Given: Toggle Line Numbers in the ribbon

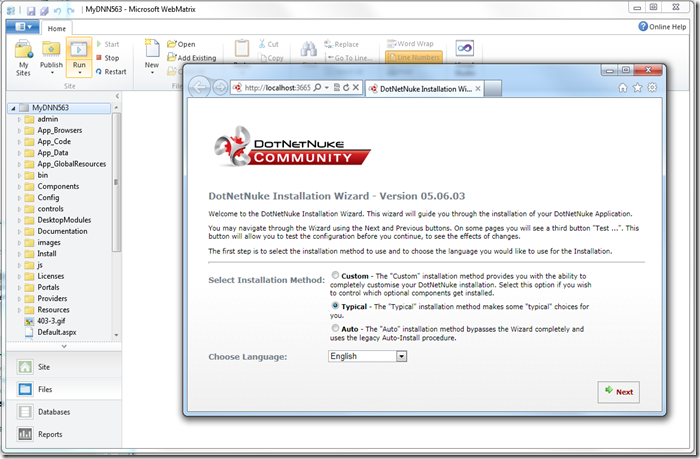Looking at the screenshot, I should 414,57.
